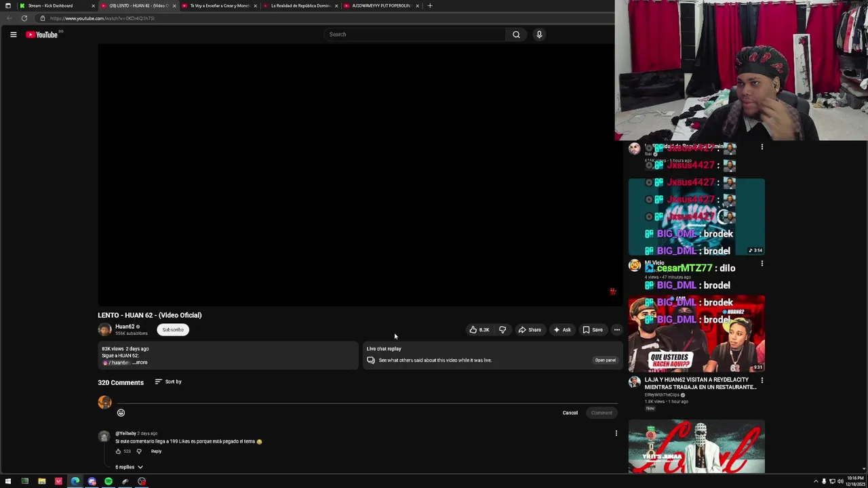The width and height of the screenshot is (868, 488).
Task: Switch to the Te Voy a Enseñar tab
Action: [219, 5]
